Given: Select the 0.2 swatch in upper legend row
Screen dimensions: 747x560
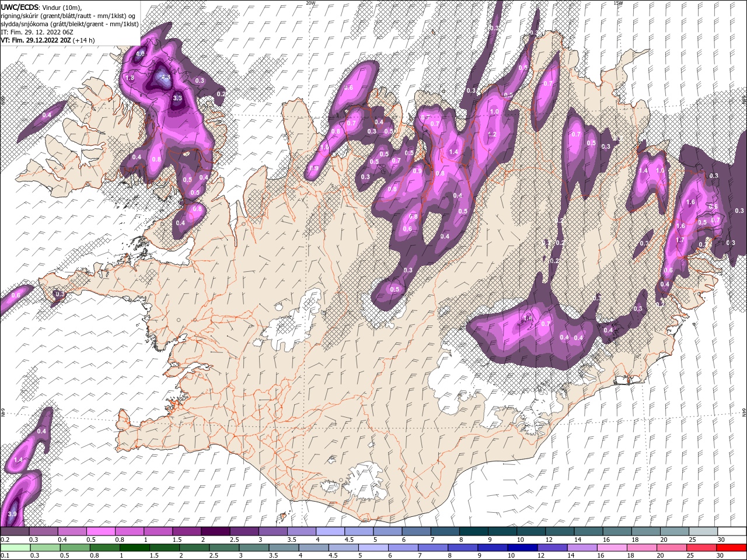Looking at the screenshot, I should (x=15, y=531).
